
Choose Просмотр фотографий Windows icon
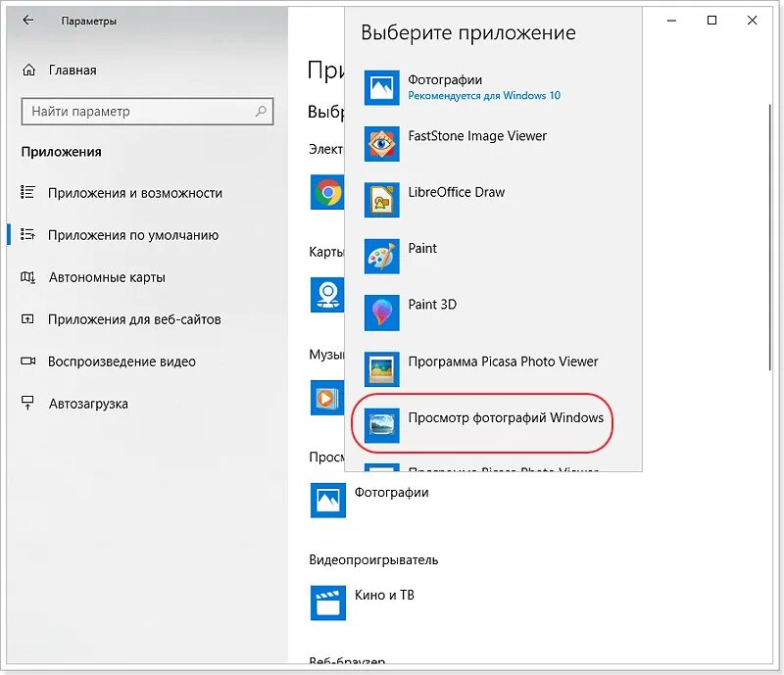click(381, 425)
